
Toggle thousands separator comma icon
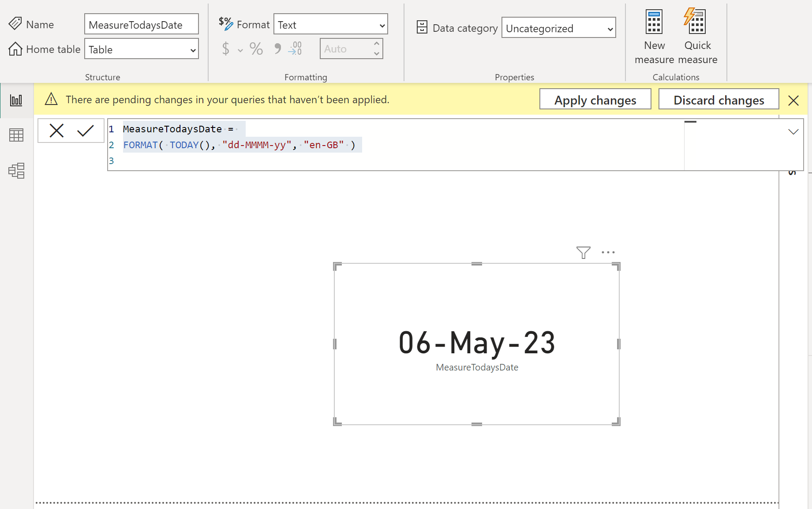[x=277, y=49]
